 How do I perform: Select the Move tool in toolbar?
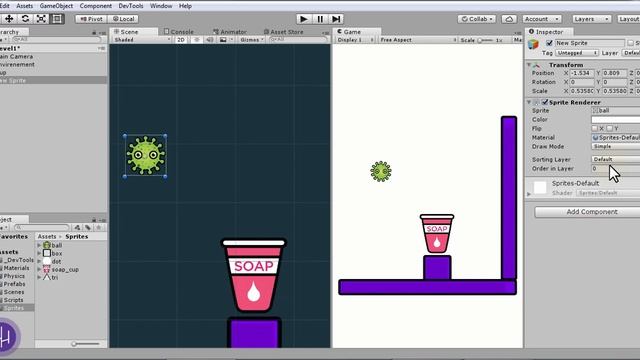click(9, 19)
